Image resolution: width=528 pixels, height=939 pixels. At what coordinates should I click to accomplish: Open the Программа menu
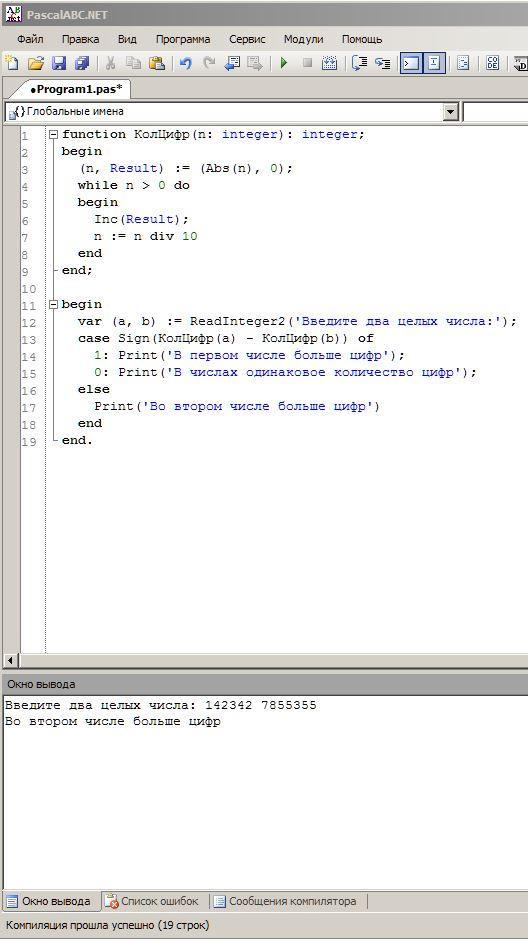point(183,40)
